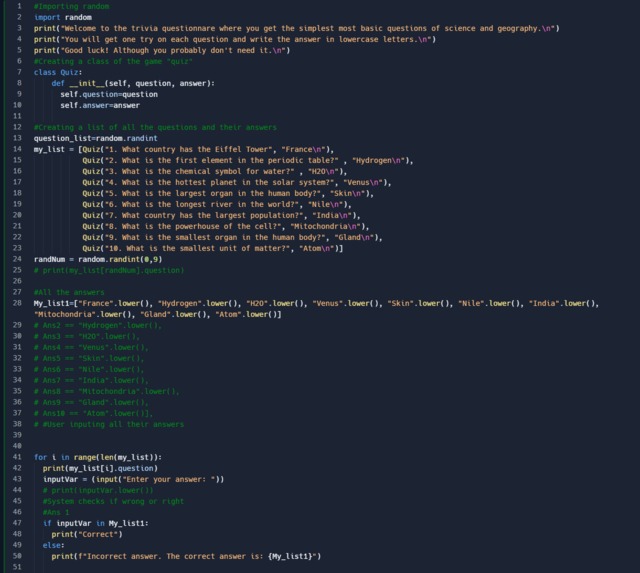Click the 'smallest organ in the human body' question
Viewport: 640px width, 573px height.
(215, 238)
